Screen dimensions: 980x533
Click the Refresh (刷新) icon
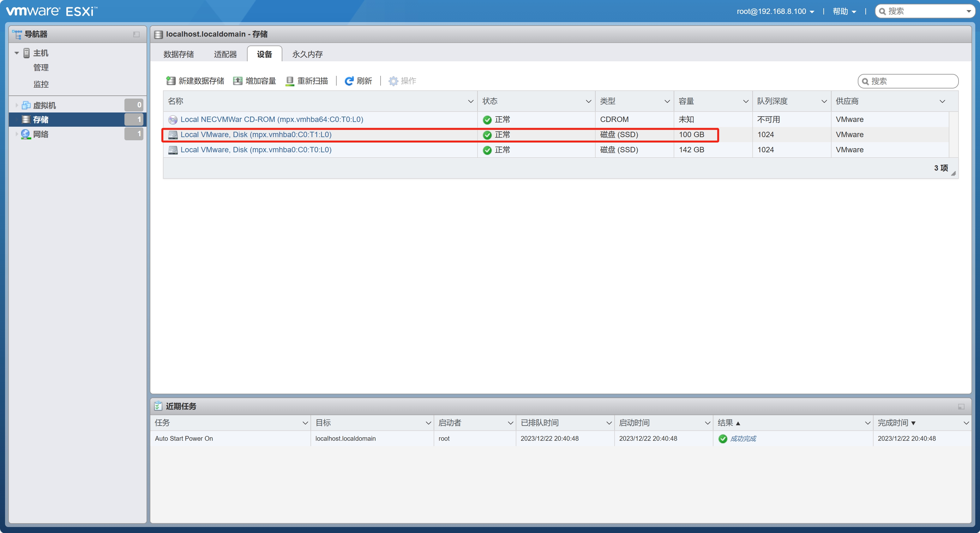(349, 81)
